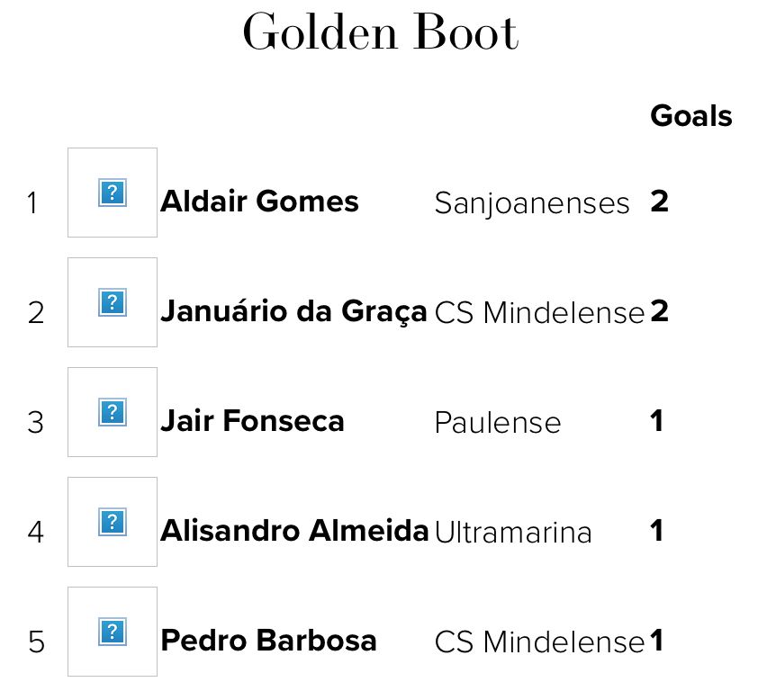Click Aldair Gomes placeholder photo icon

113,193
